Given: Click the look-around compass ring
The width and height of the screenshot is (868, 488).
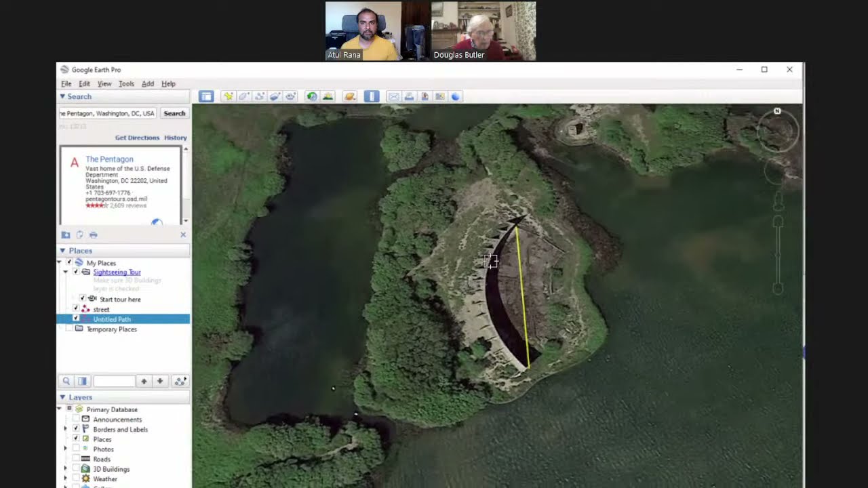Looking at the screenshot, I should coord(777,130).
